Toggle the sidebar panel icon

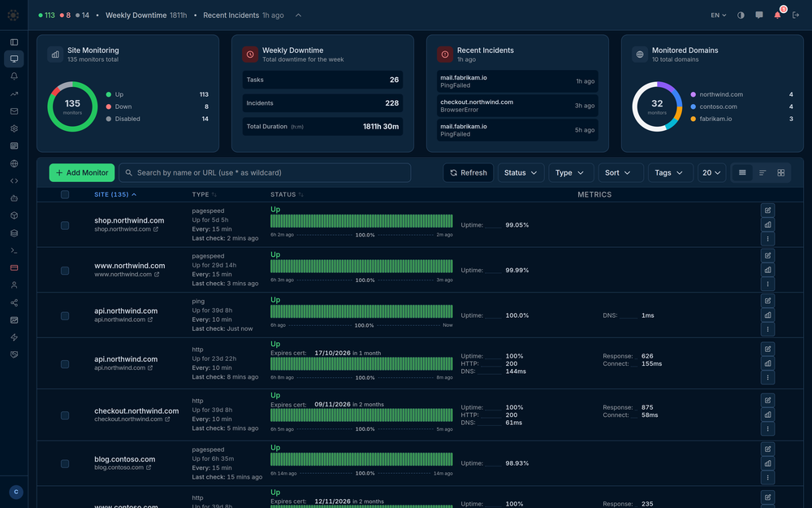(x=14, y=42)
